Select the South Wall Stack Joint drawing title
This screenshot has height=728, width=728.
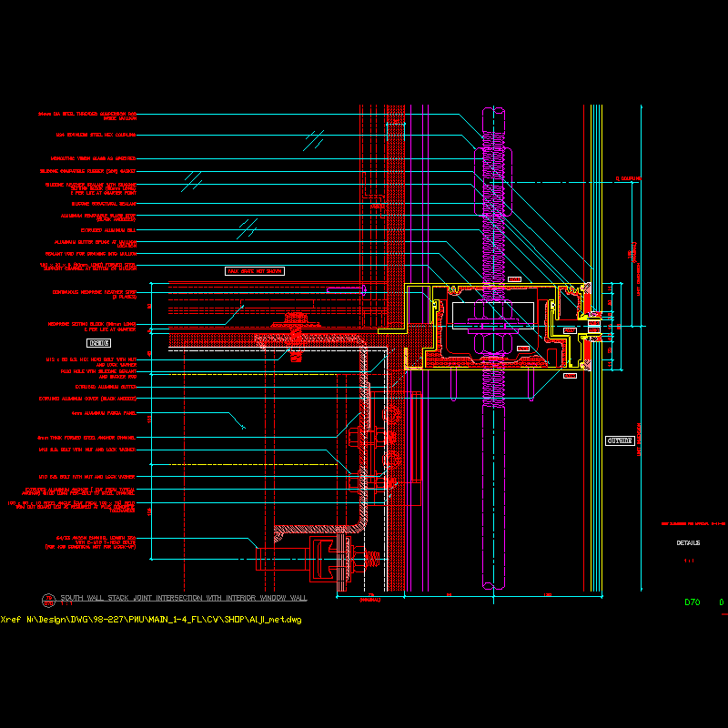[184, 599]
